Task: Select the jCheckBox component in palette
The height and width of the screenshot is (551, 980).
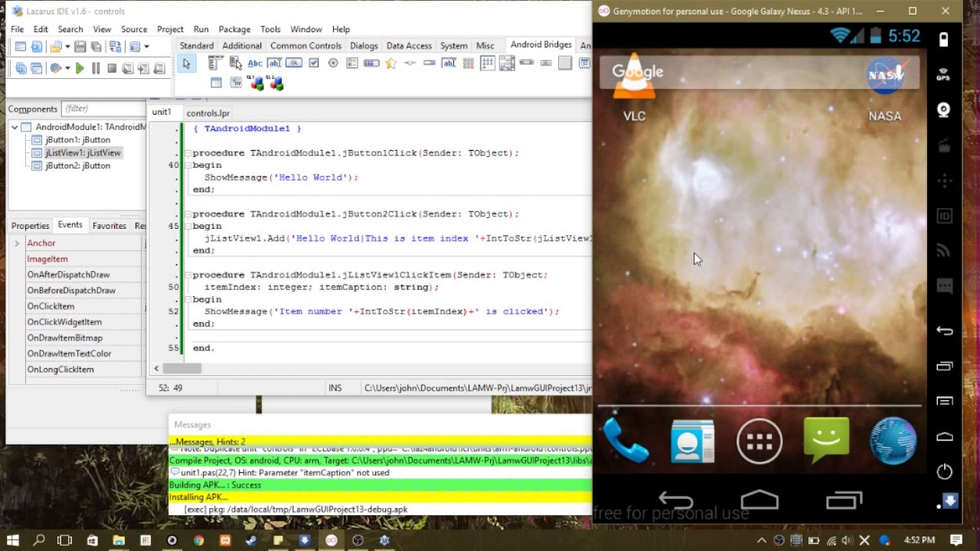Action: (x=313, y=64)
